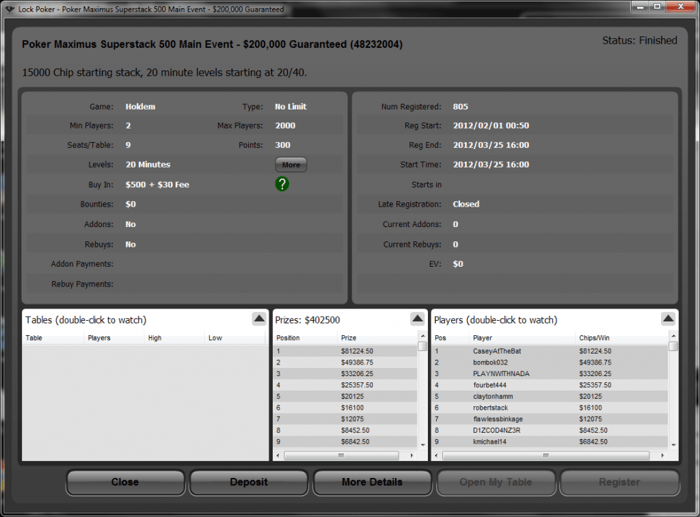
Task: Click Prizes list scroll down arrow
Action: point(422,445)
